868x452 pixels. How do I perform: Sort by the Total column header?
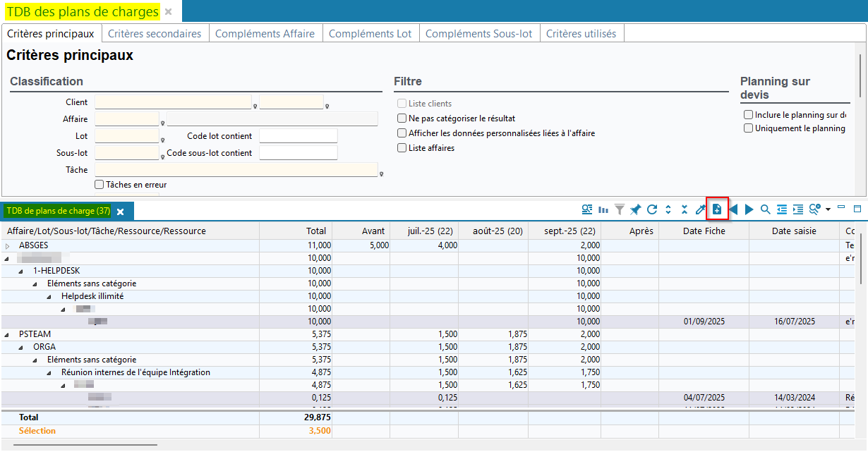tap(295, 231)
